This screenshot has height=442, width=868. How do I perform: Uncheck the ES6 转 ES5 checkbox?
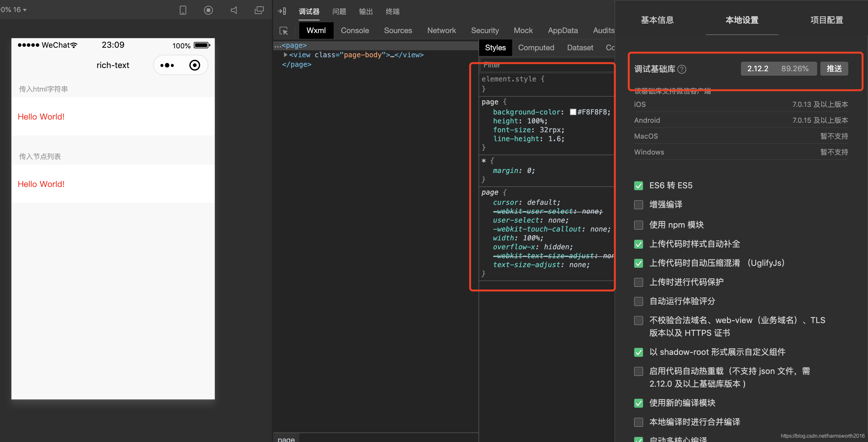(x=638, y=185)
